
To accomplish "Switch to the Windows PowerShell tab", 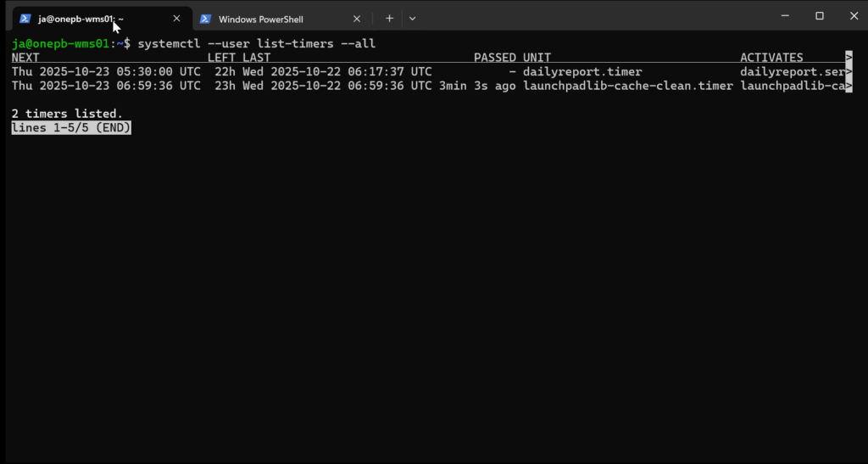I will [x=260, y=19].
